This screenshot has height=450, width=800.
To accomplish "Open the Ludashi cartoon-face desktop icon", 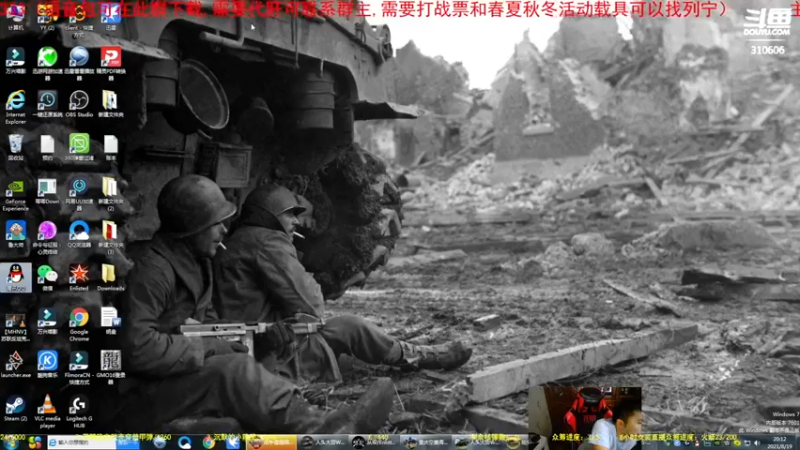I will coord(15,234).
